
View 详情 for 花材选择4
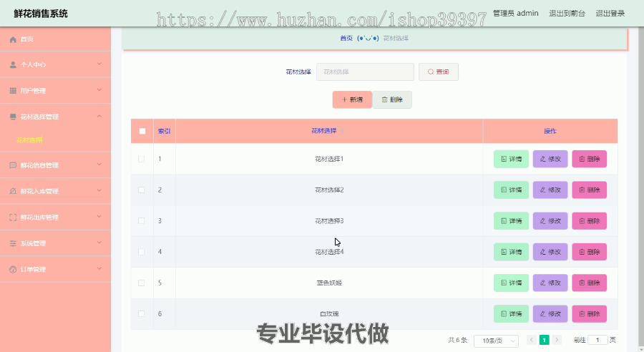511,252
